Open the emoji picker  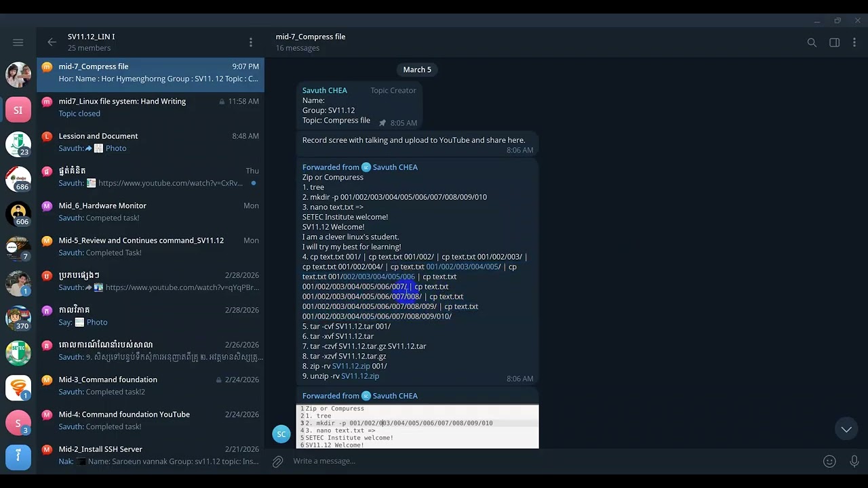tap(829, 461)
